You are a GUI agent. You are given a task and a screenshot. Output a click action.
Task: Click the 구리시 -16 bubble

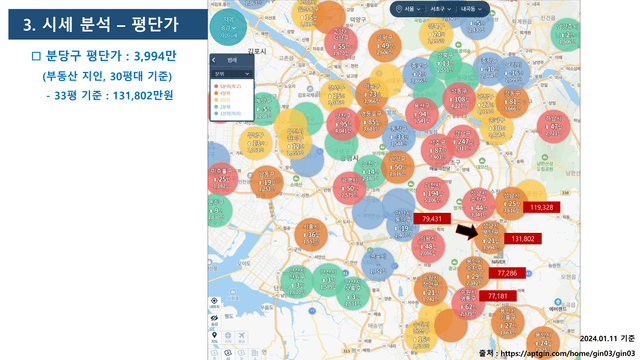pos(513,73)
